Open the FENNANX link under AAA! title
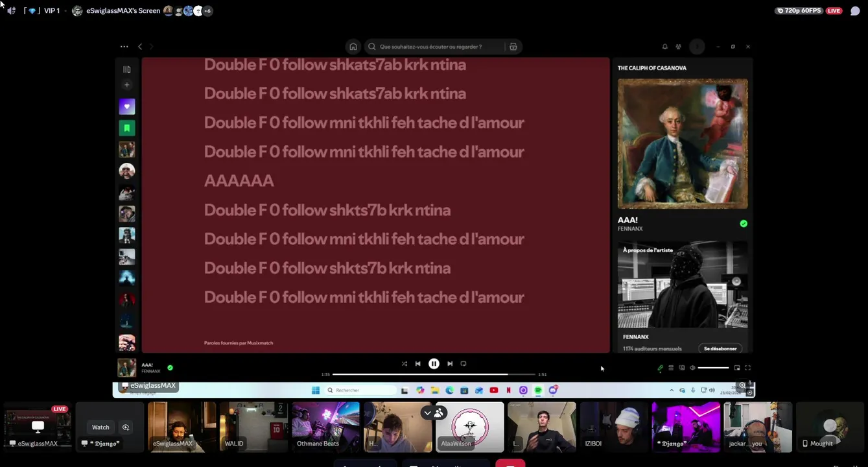This screenshot has width=868, height=467. point(630,228)
